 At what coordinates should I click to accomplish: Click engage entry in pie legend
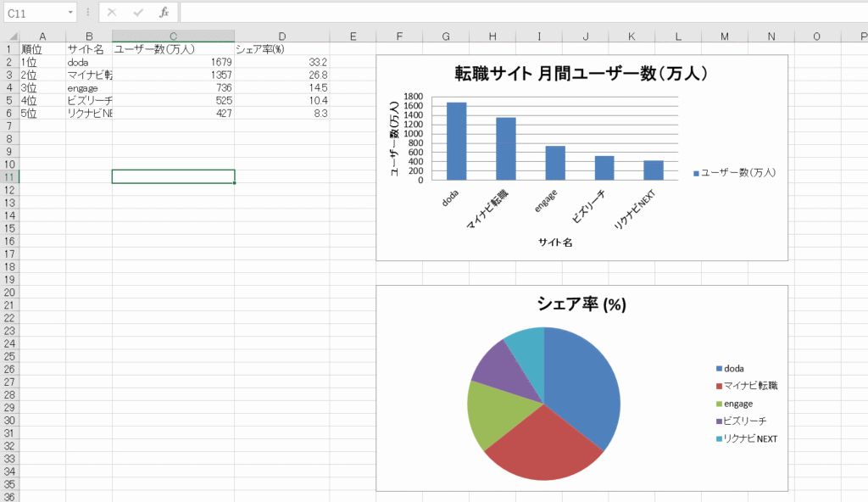point(735,404)
